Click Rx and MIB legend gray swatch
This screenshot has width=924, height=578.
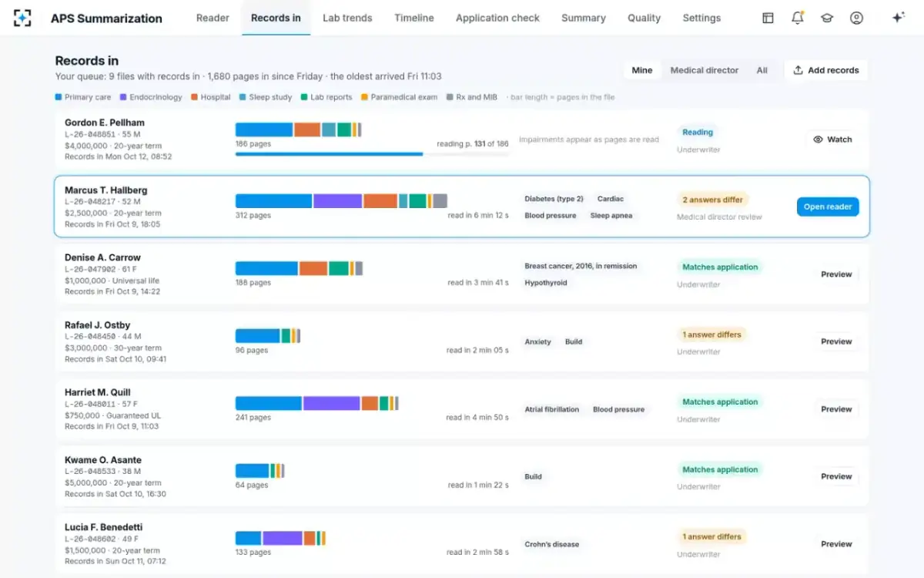pyautogui.click(x=450, y=97)
